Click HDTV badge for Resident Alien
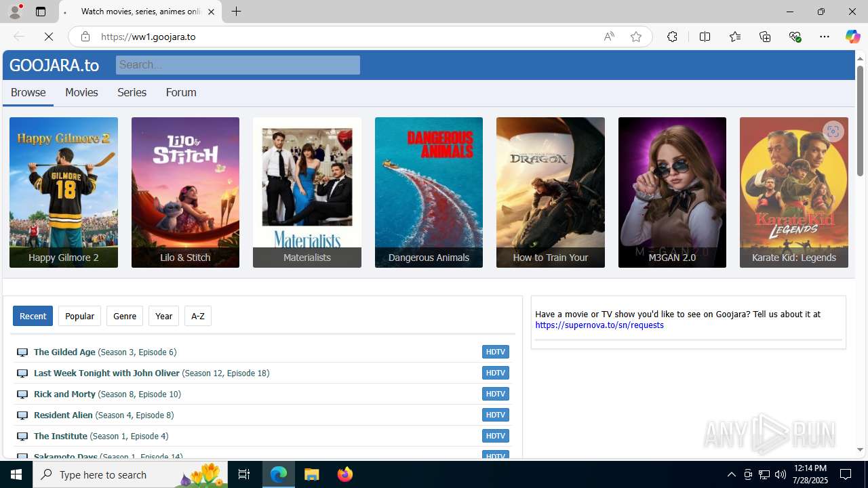The height and width of the screenshot is (488, 868). (496, 415)
